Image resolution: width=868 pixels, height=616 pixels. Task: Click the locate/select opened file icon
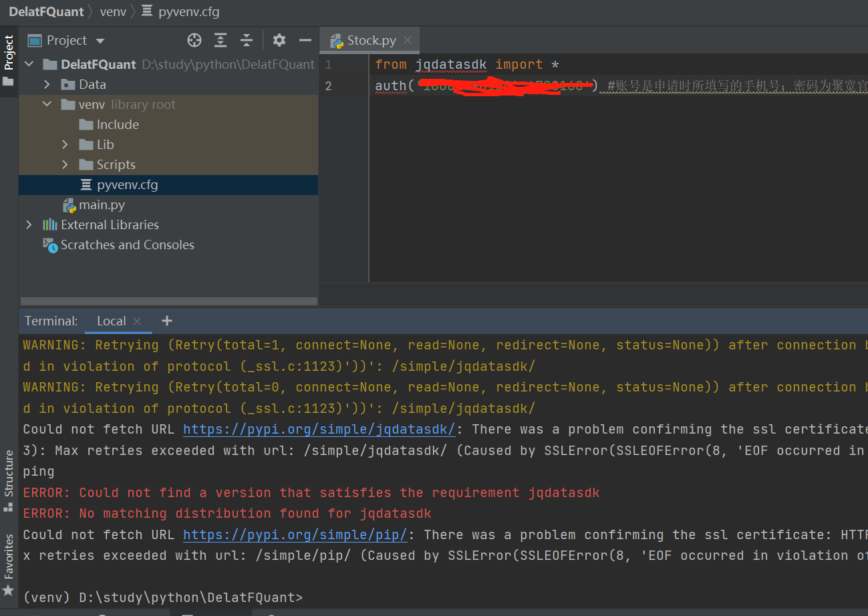[x=194, y=41]
